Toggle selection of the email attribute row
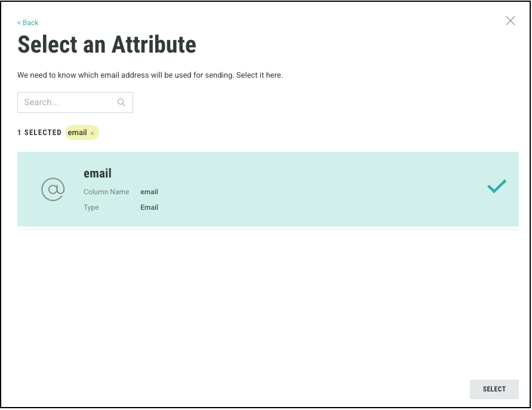This screenshot has width=532, height=410. [299, 189]
